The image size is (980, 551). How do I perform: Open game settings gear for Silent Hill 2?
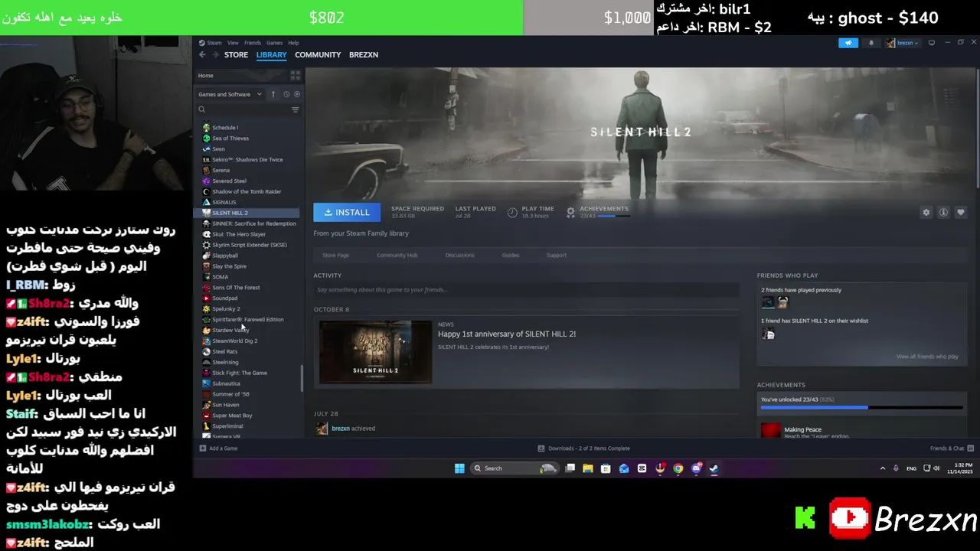click(x=926, y=213)
